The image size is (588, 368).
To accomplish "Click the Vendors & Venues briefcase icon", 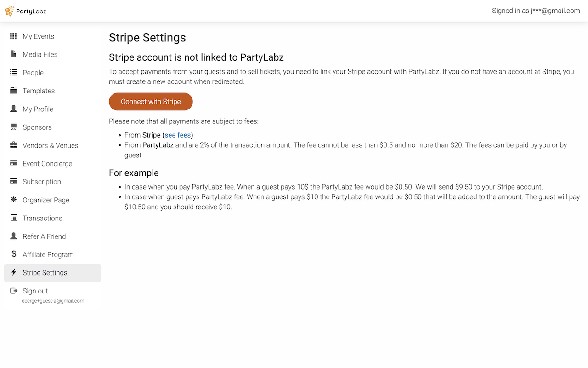I will point(14,145).
